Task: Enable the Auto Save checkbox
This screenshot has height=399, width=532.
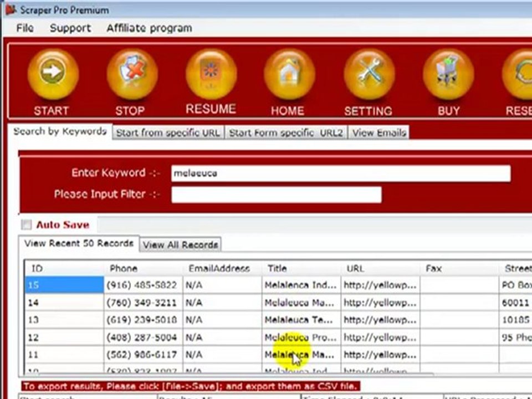Action: tap(26, 224)
